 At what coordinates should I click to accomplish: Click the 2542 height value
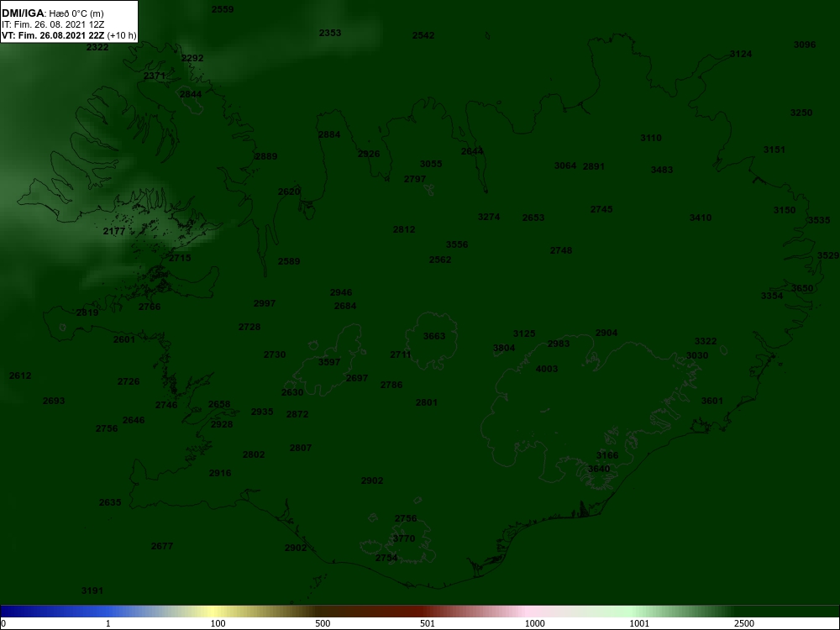(x=423, y=35)
